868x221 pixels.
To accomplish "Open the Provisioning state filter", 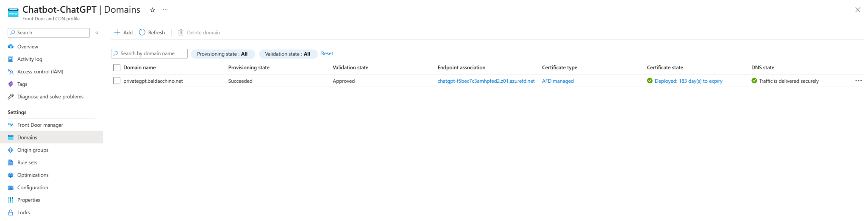I will (x=223, y=54).
